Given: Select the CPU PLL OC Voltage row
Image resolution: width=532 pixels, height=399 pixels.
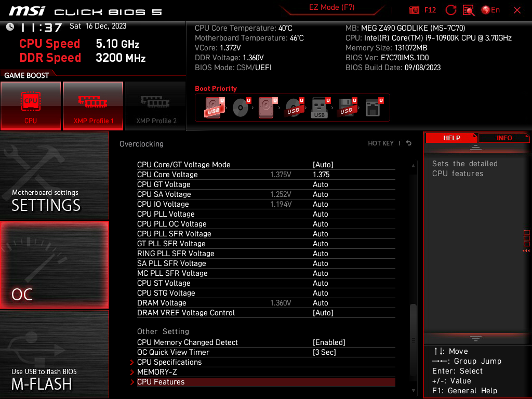Looking at the screenshot, I should (266, 223).
